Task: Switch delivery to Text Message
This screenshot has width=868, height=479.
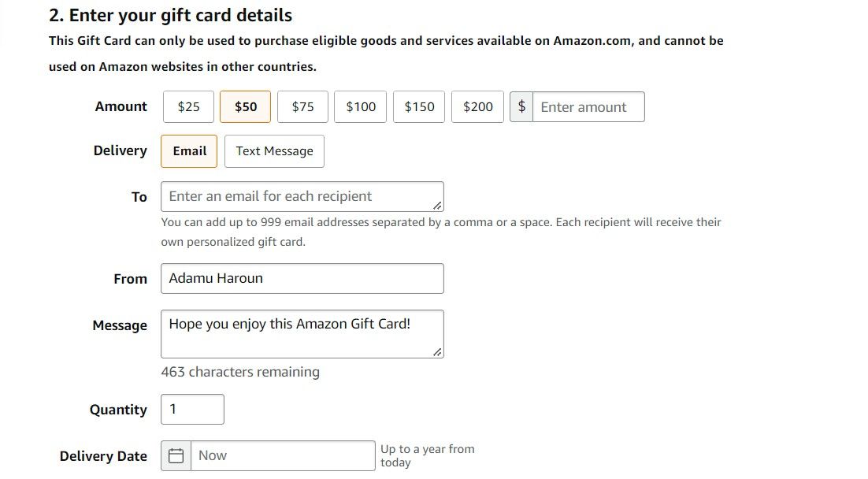Action: (274, 150)
